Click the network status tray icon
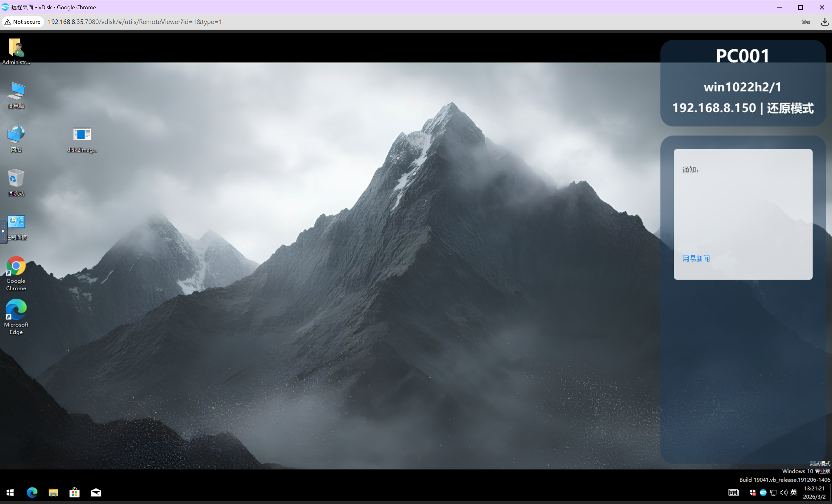The width and height of the screenshot is (832, 504). pyautogui.click(x=774, y=493)
